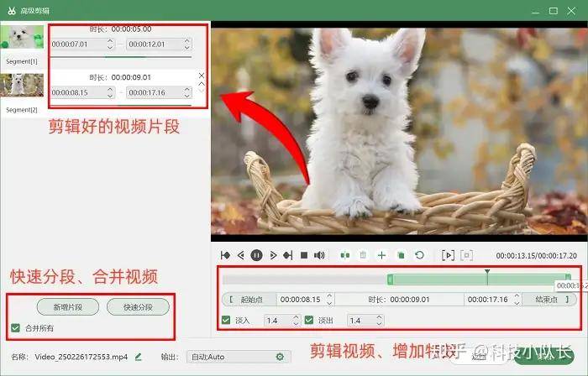Viewport: 588px width, 376px height.
Task: Increase the 起始点 time 00:00:08.15 stepper
Action: [x=329, y=296]
